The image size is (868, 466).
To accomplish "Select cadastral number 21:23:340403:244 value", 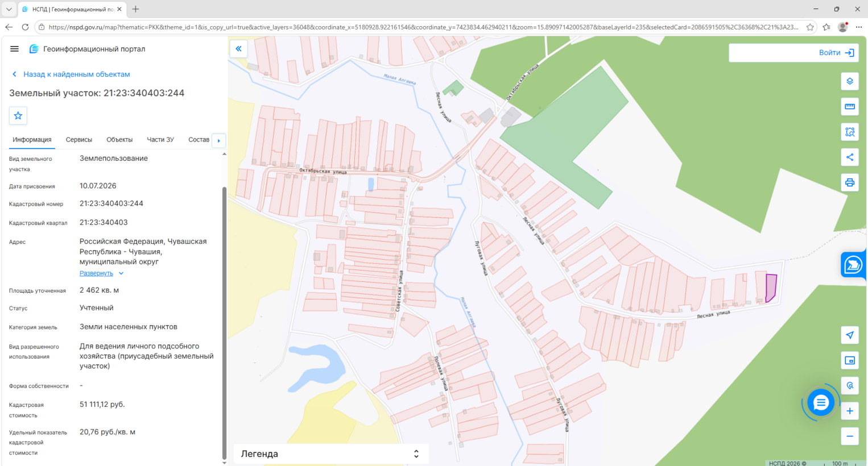I will click(x=111, y=203).
